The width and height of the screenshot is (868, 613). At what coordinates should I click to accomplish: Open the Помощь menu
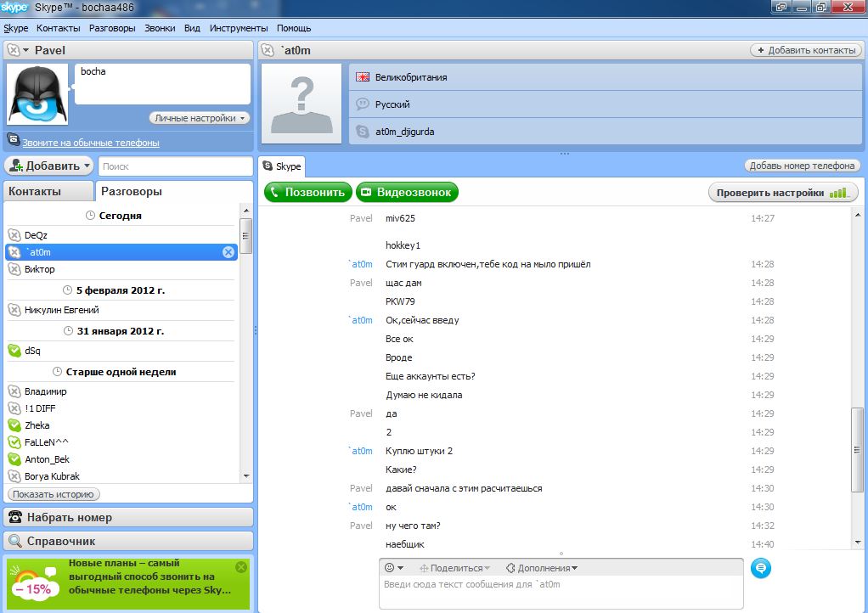294,28
